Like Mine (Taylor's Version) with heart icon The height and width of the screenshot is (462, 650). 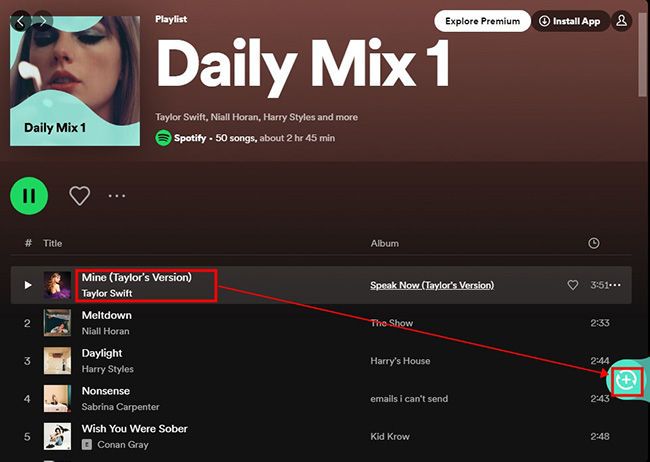572,285
